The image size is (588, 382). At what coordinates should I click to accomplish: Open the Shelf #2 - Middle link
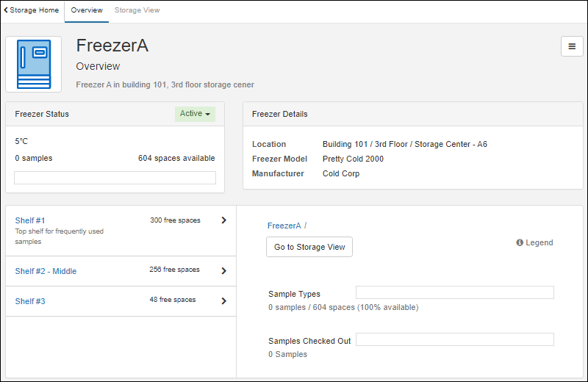(46, 271)
